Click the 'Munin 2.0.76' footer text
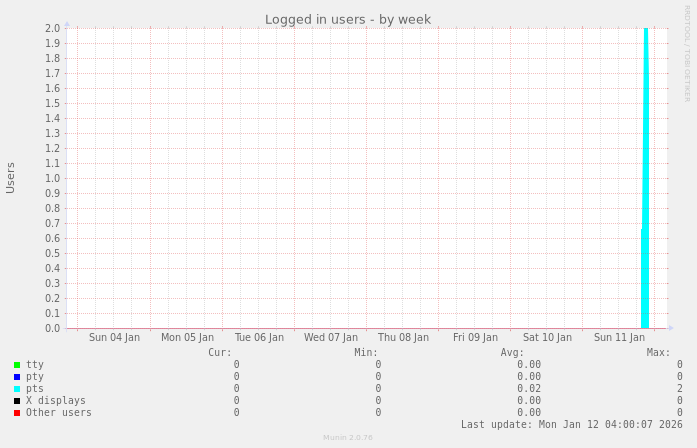The height and width of the screenshot is (448, 697). 348,438
